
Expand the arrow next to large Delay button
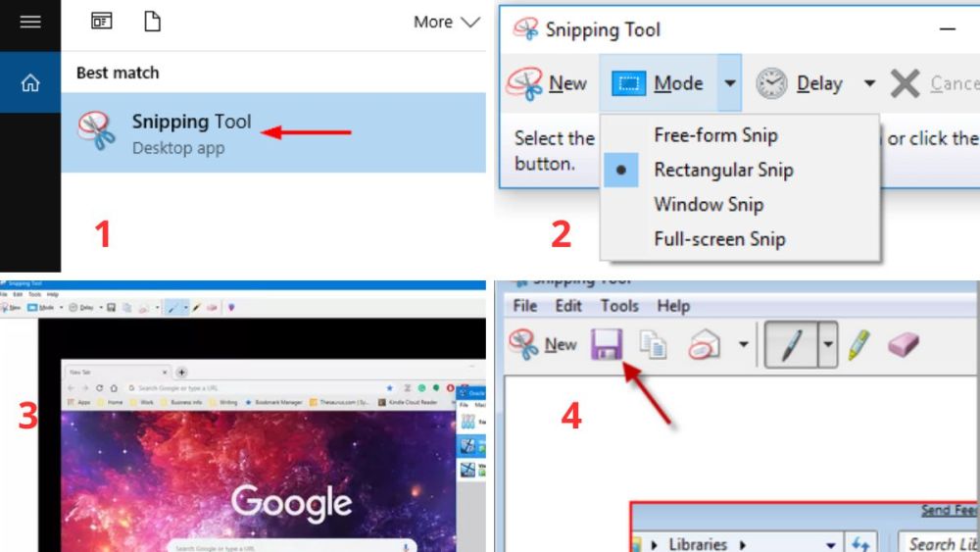[869, 83]
